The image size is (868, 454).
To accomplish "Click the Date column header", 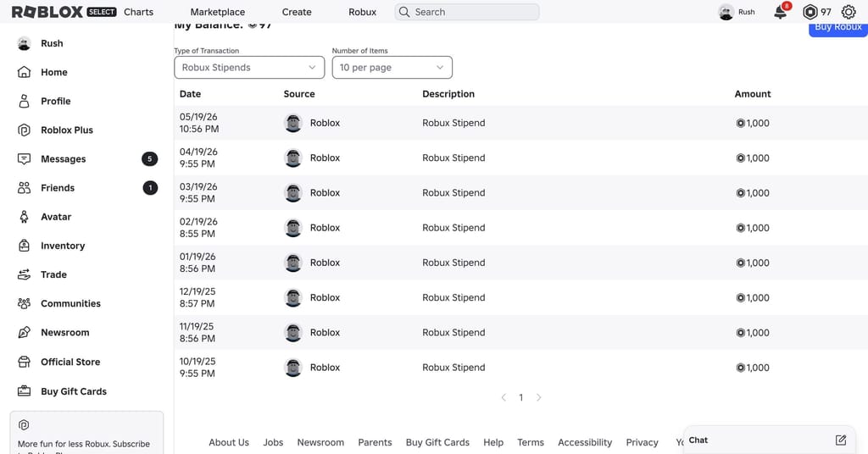I will pyautogui.click(x=190, y=94).
